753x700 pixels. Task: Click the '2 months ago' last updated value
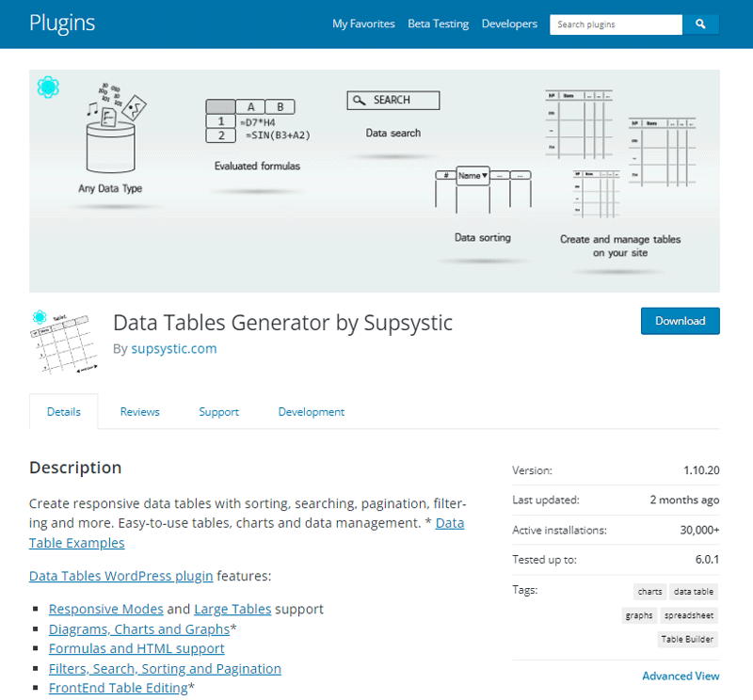684,501
